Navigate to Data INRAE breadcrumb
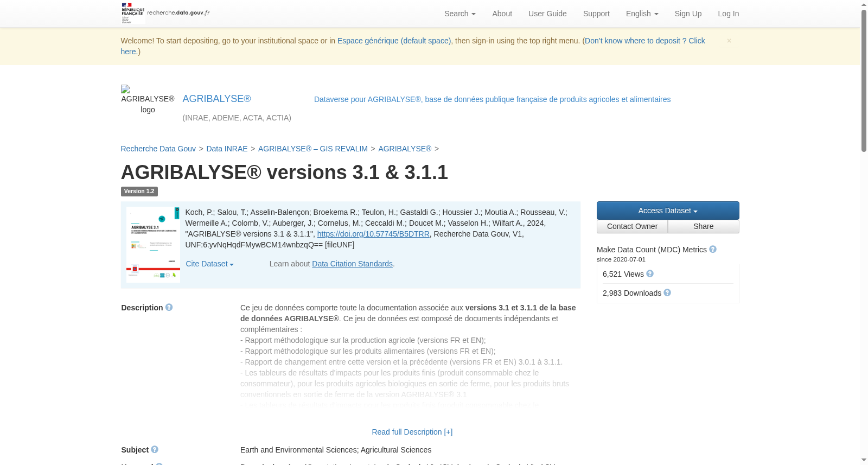The width and height of the screenshot is (868, 465). point(227,149)
